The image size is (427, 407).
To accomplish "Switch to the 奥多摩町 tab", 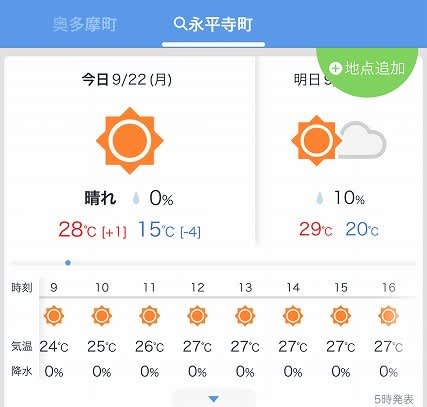I will pos(85,24).
